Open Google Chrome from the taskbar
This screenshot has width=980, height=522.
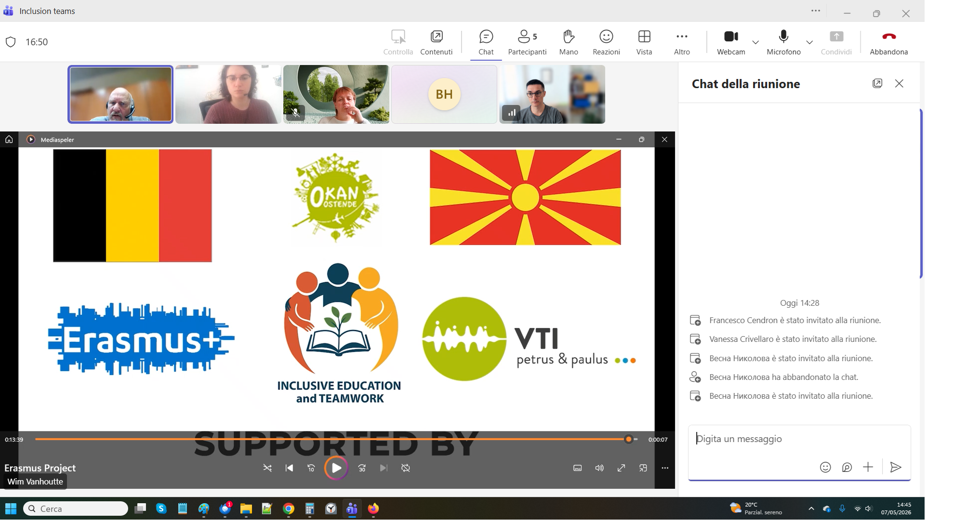[288, 509]
